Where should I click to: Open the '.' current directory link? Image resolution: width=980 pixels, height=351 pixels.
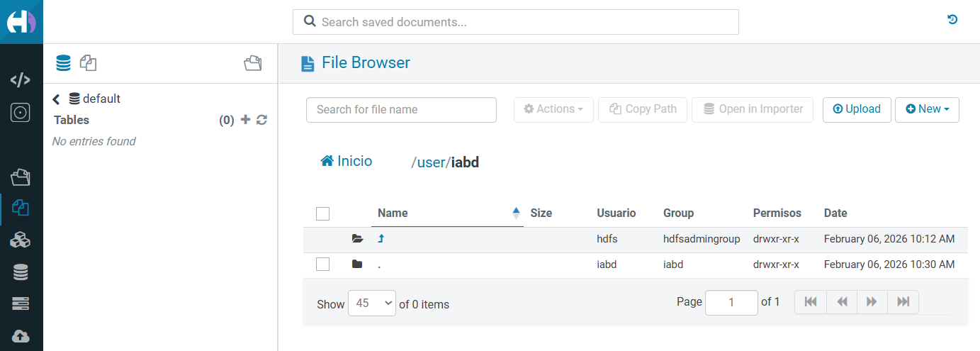coord(380,265)
